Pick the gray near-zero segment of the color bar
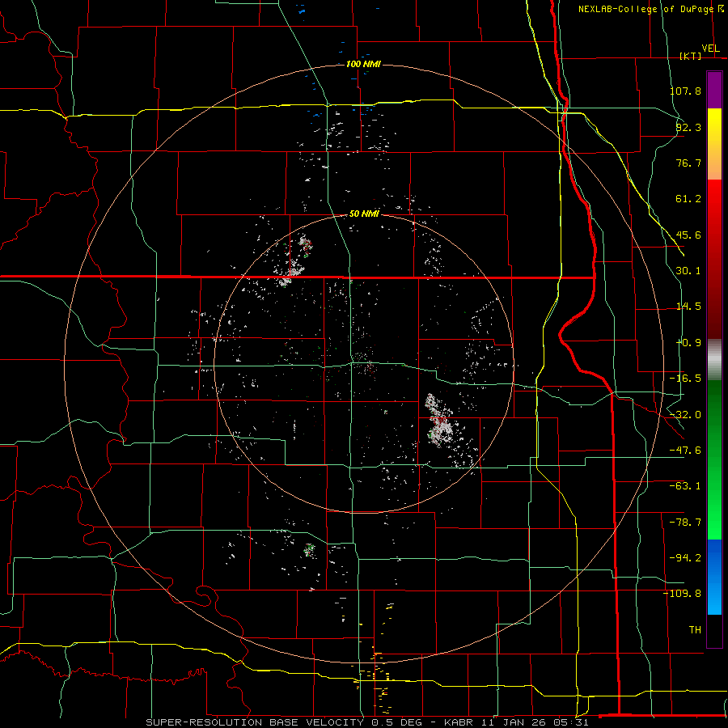 (x=714, y=360)
